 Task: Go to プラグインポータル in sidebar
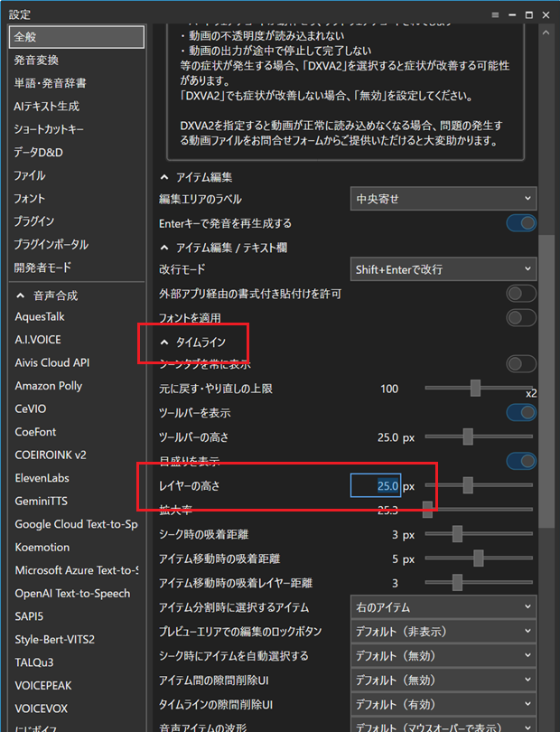point(51,245)
